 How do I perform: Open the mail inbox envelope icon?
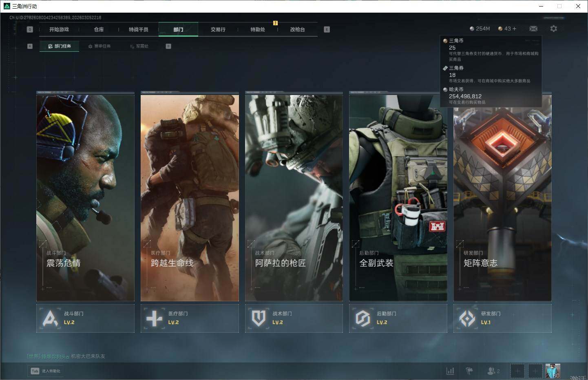(533, 29)
